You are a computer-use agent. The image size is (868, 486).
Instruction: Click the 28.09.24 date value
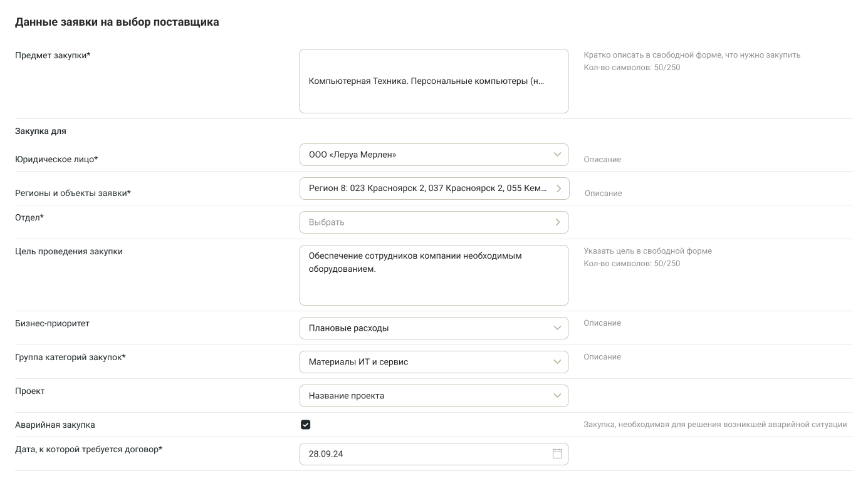pyautogui.click(x=326, y=454)
